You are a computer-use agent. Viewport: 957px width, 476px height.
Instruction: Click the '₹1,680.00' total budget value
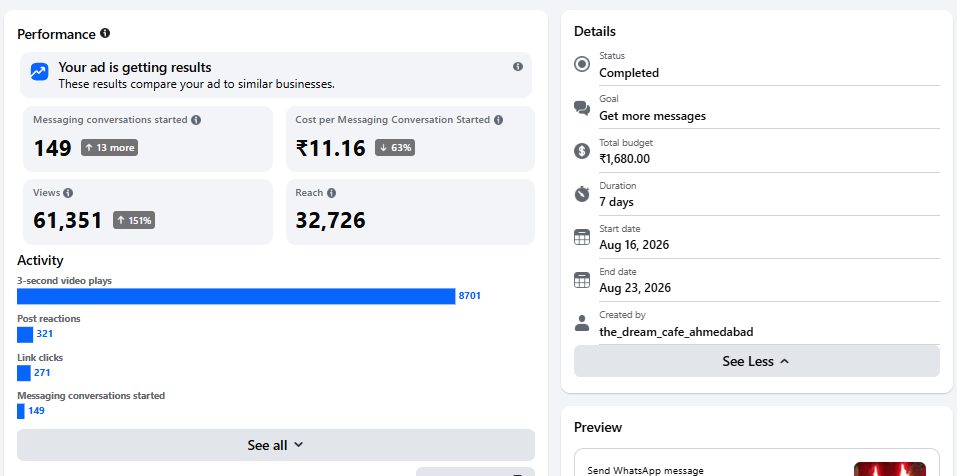point(624,159)
